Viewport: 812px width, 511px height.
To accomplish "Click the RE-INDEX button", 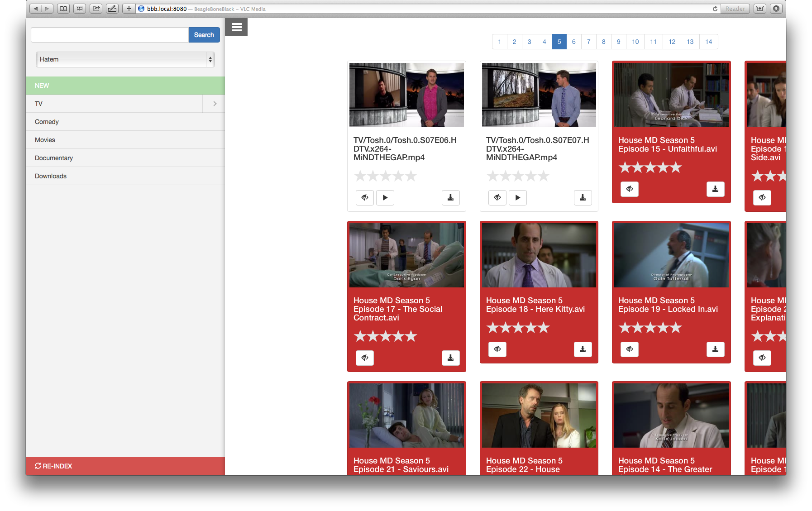I will tap(125, 466).
